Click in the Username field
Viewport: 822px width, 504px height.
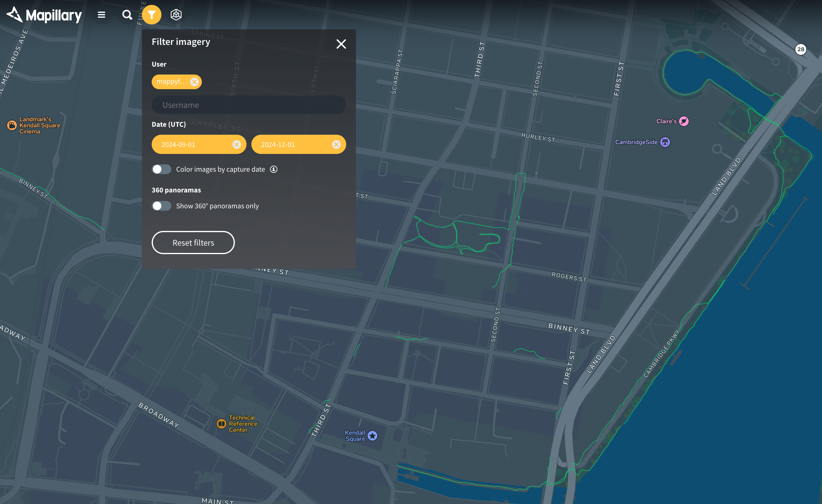coord(249,105)
